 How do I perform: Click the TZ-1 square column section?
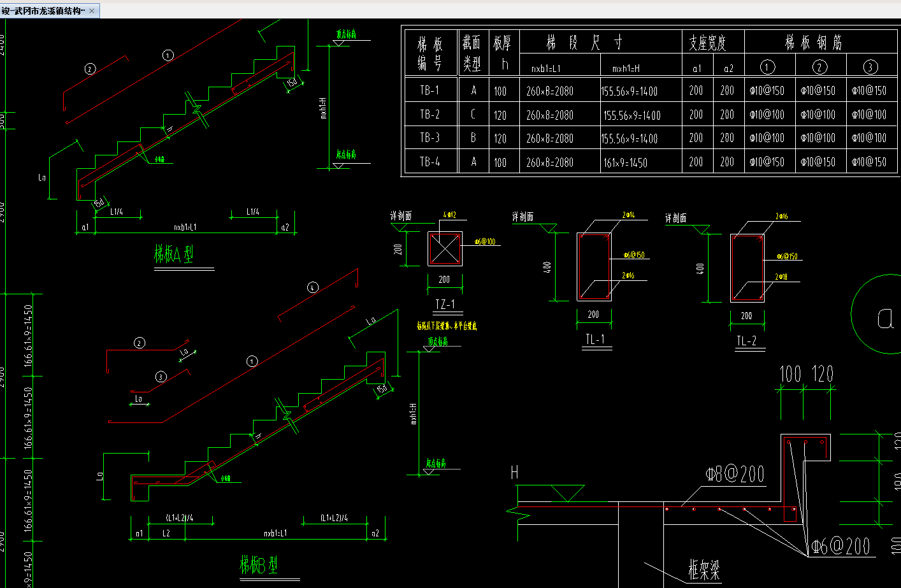(x=445, y=248)
